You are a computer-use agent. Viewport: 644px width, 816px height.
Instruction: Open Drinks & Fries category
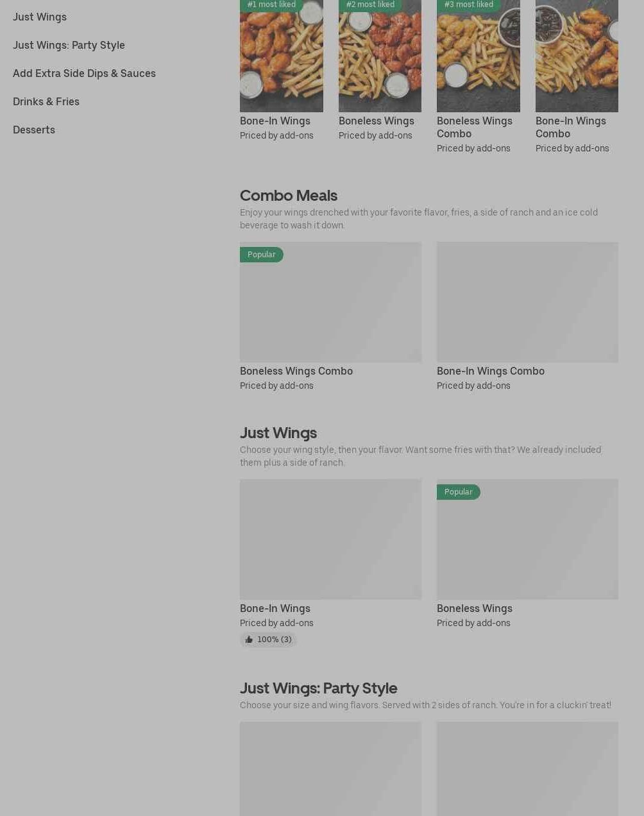tap(46, 101)
